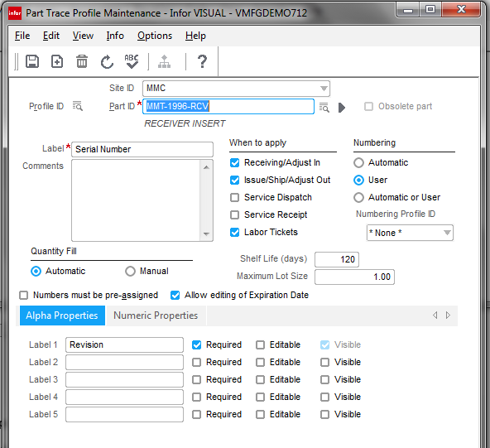The height and width of the screenshot is (448, 490).
Task: Uncheck Required for Label 1
Action: click(196, 344)
